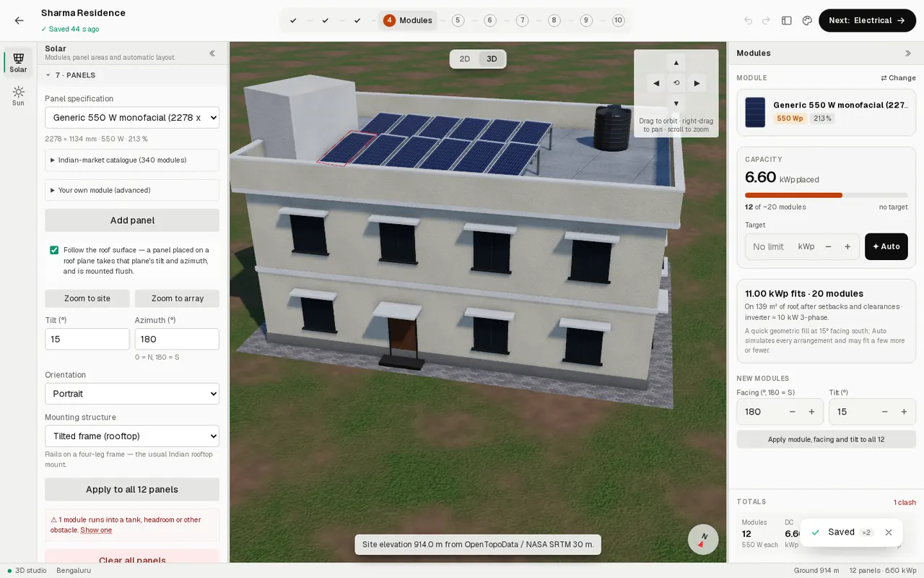Orbit camera up with the arrow
924x578 pixels.
click(x=676, y=63)
